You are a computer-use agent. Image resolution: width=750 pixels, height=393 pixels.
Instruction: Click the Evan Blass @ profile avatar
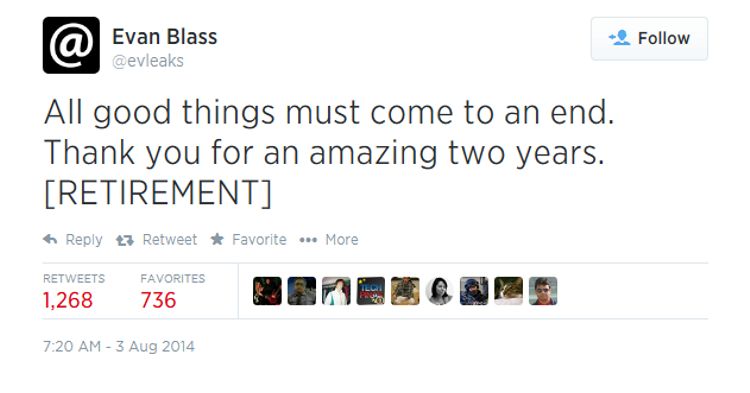[71, 45]
